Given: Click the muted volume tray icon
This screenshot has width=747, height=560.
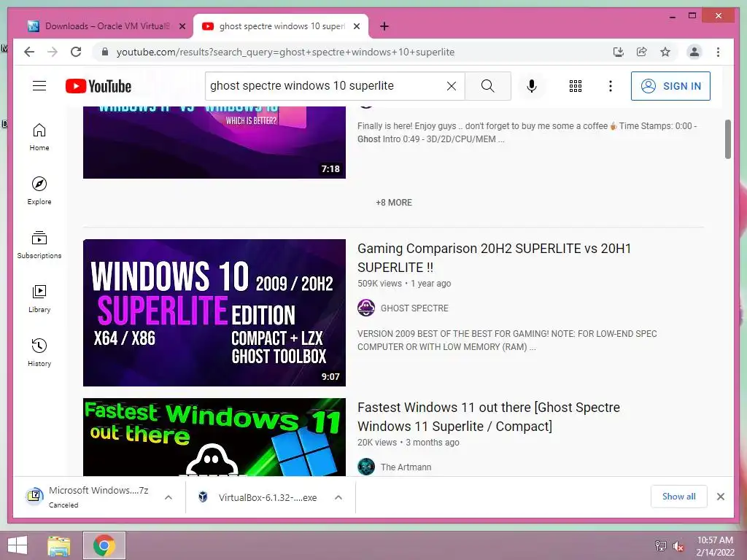Looking at the screenshot, I should coord(678,546).
